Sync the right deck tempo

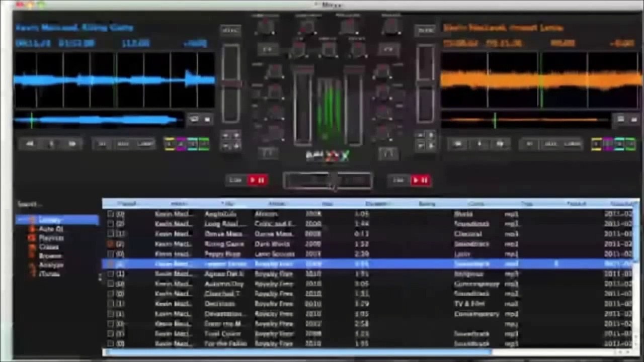(426, 31)
